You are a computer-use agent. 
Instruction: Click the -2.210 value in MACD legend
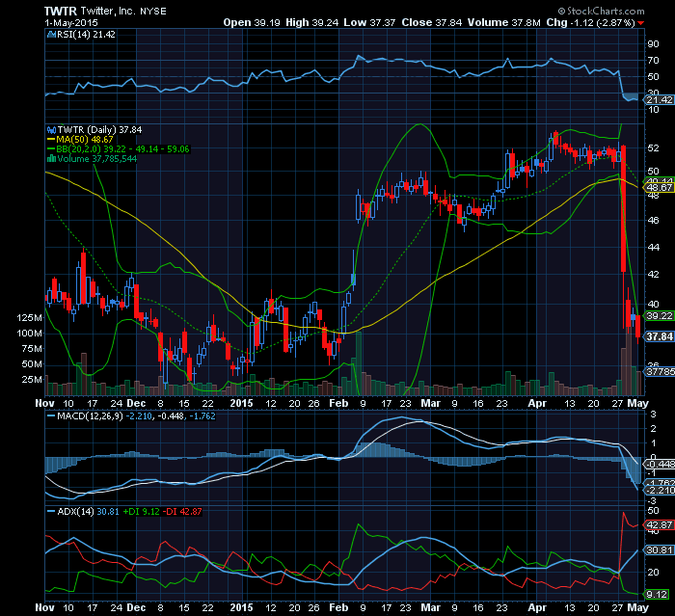[139, 416]
